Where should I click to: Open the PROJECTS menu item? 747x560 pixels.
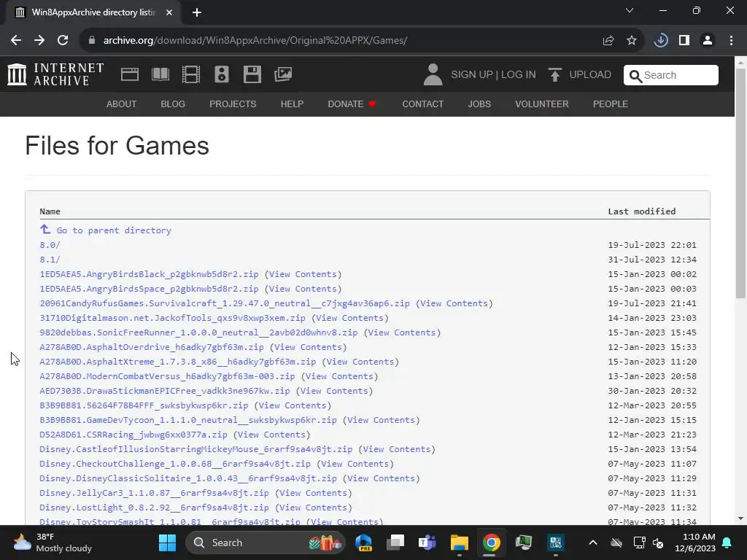tap(233, 104)
